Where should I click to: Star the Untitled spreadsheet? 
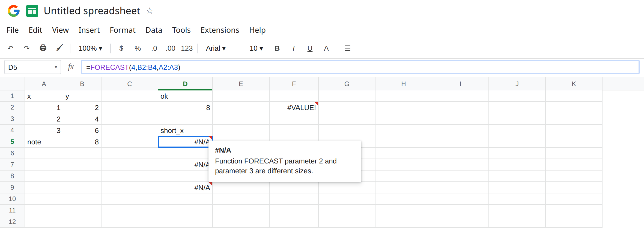pyautogui.click(x=150, y=11)
